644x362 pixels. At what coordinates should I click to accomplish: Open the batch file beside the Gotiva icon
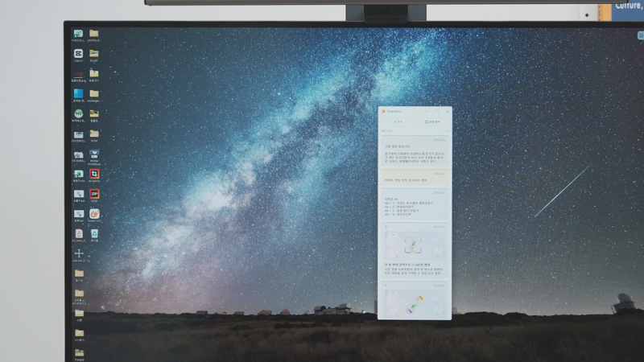78,214
